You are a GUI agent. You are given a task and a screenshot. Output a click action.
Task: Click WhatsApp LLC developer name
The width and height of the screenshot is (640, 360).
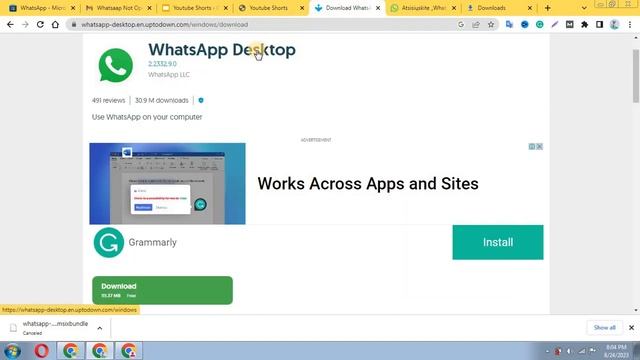(169, 75)
